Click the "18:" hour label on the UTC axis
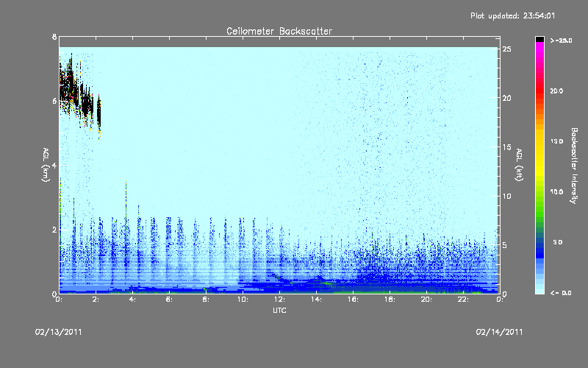The height and width of the screenshot is (368, 588). [x=390, y=300]
